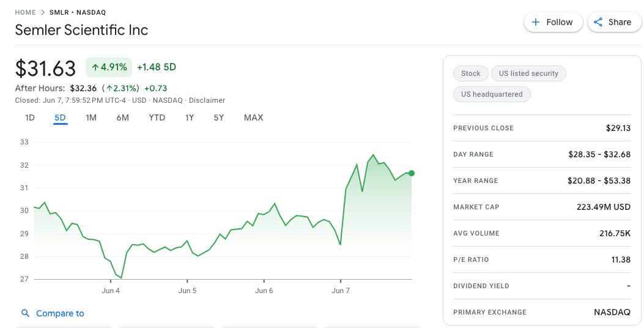This screenshot has width=644, height=328.
Task: Click the US headquartered chip
Action: [x=492, y=94]
